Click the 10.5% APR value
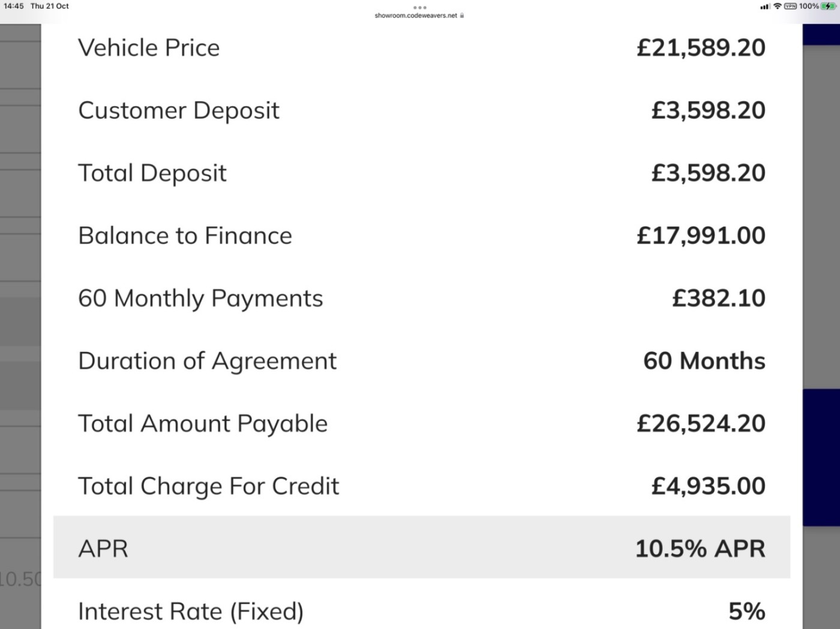Screen dimensions: 840x629 (700, 549)
